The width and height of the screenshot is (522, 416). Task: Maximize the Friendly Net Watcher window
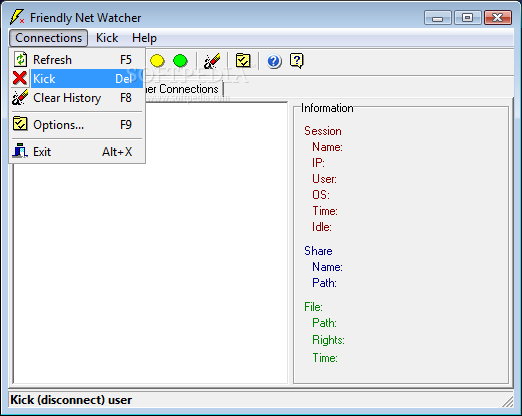coord(467,18)
